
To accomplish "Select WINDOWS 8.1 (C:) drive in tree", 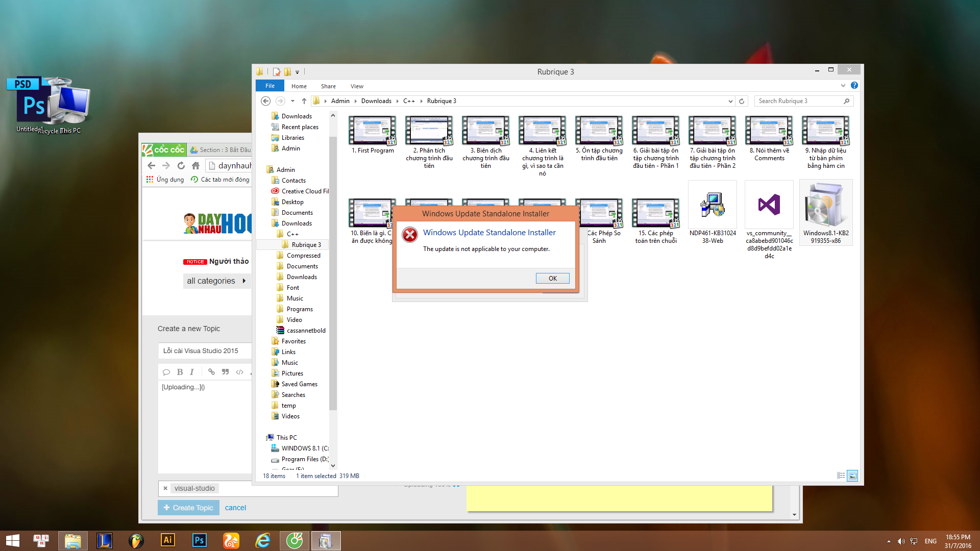I will [x=300, y=448].
